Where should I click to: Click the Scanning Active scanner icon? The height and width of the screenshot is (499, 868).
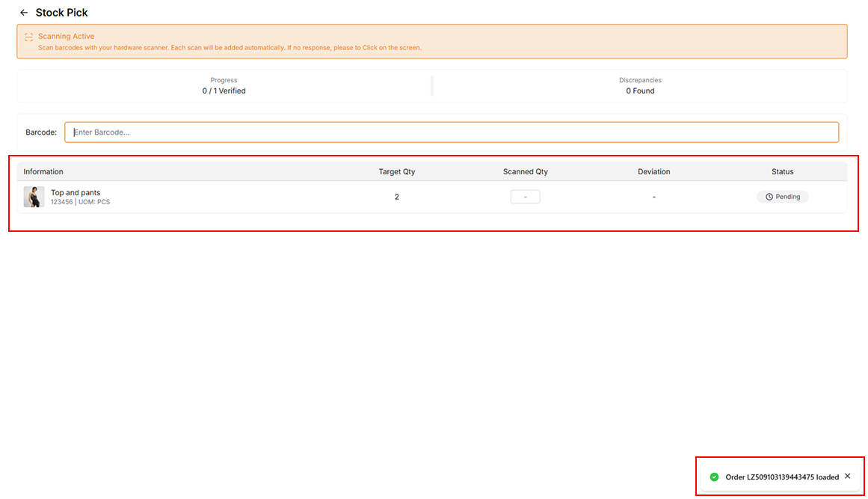29,37
